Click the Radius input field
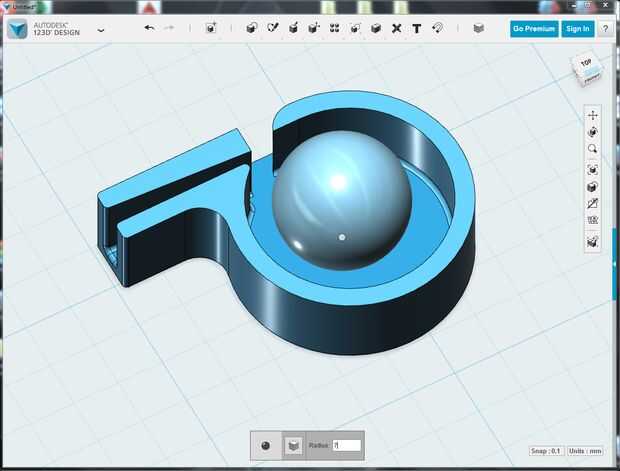 346,445
